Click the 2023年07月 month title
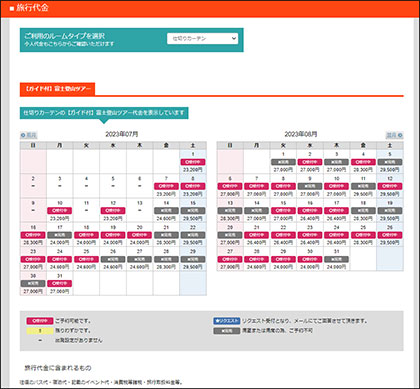The image size is (420, 389). click(x=122, y=134)
